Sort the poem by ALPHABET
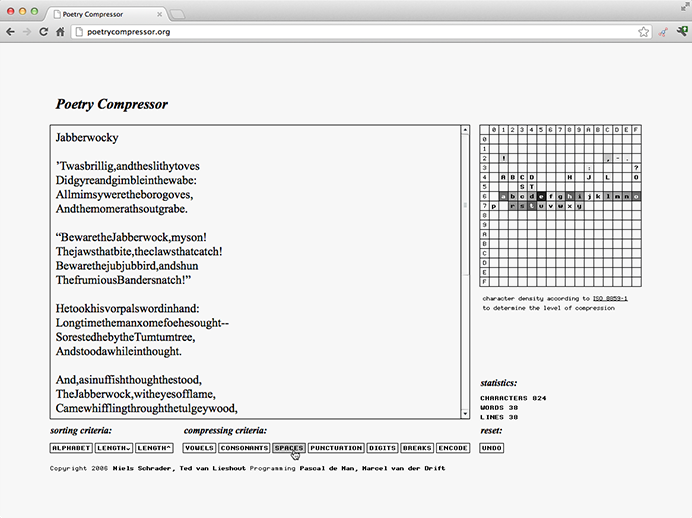The height and width of the screenshot is (518, 692). (x=71, y=448)
